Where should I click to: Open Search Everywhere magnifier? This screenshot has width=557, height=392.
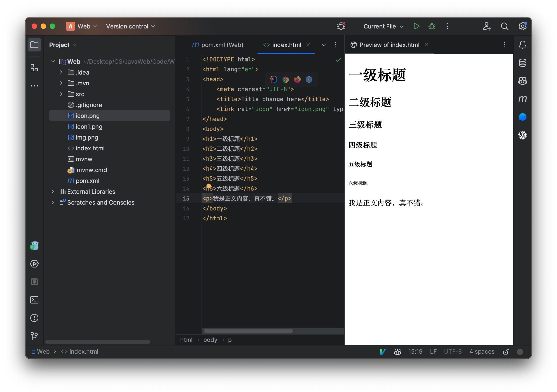tap(504, 26)
